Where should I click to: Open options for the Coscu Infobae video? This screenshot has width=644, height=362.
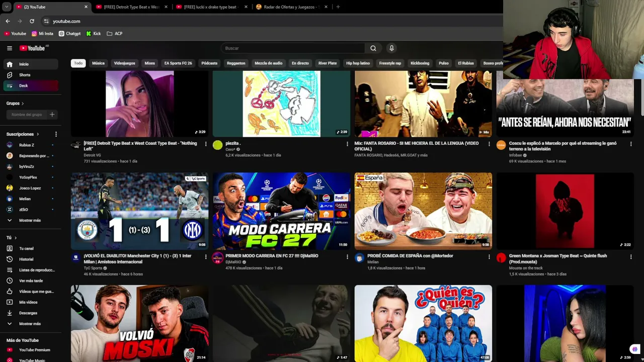click(631, 144)
